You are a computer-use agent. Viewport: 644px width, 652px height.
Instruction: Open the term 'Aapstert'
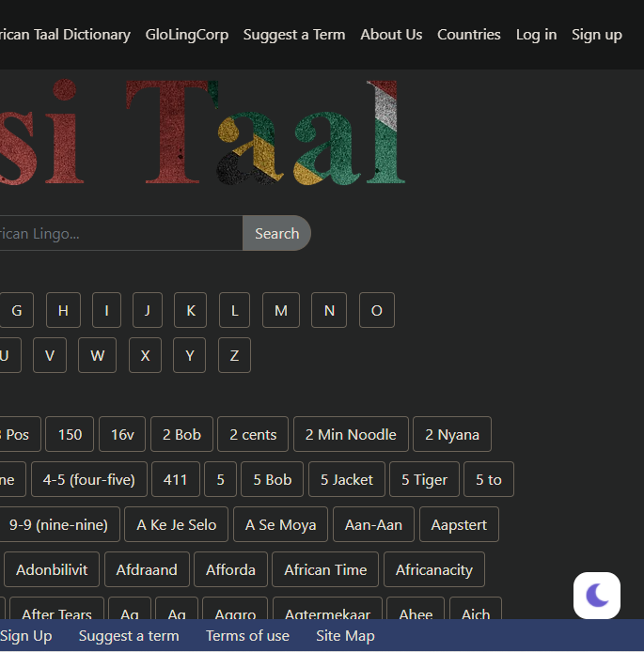pyautogui.click(x=460, y=524)
